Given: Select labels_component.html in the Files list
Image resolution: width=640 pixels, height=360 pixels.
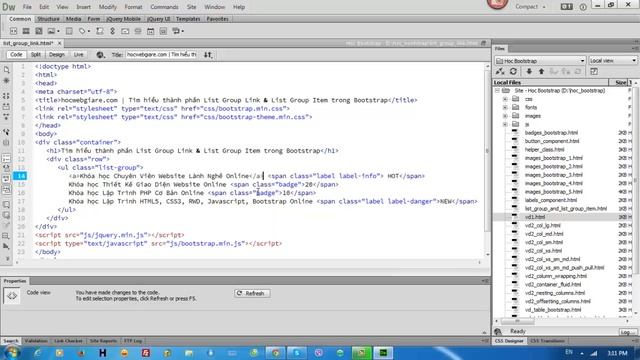Looking at the screenshot, I should coord(551,200).
